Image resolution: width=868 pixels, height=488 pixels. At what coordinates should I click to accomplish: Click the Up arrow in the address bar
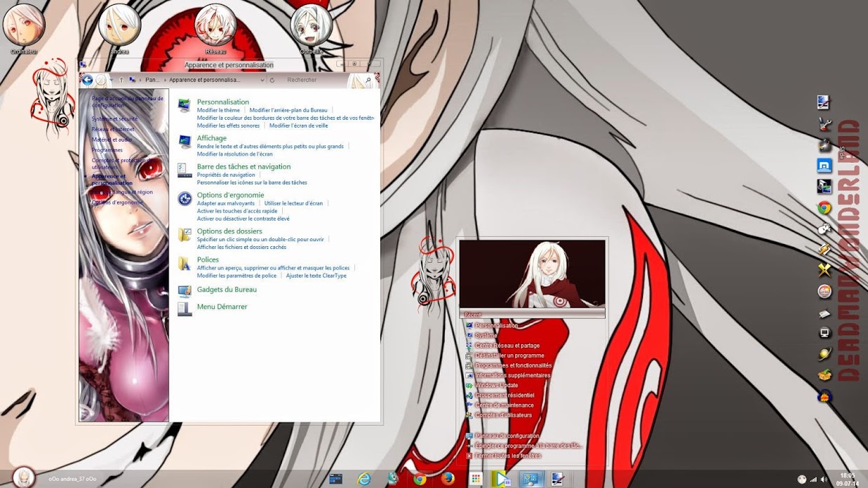tap(121, 80)
